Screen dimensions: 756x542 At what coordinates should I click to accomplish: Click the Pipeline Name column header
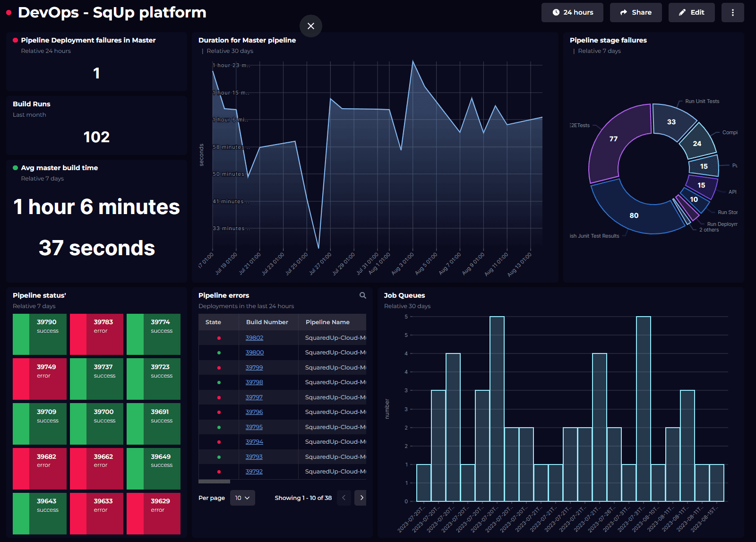click(x=327, y=322)
